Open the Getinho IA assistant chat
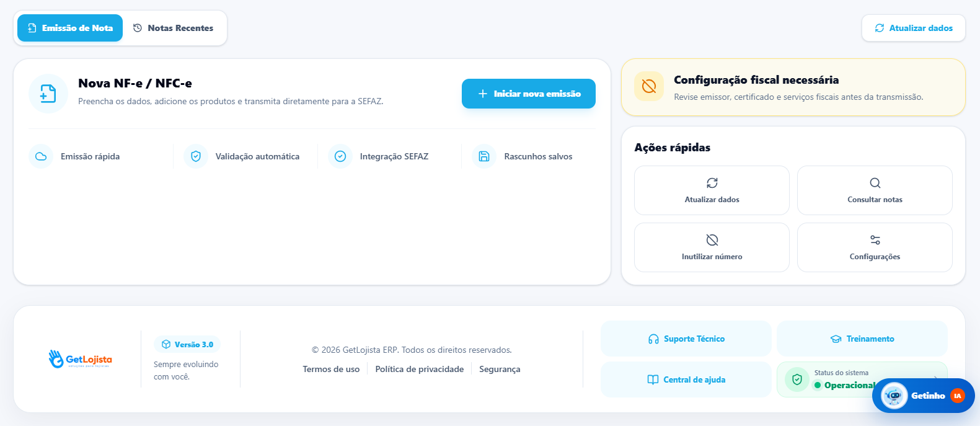The image size is (980, 426). click(924, 396)
